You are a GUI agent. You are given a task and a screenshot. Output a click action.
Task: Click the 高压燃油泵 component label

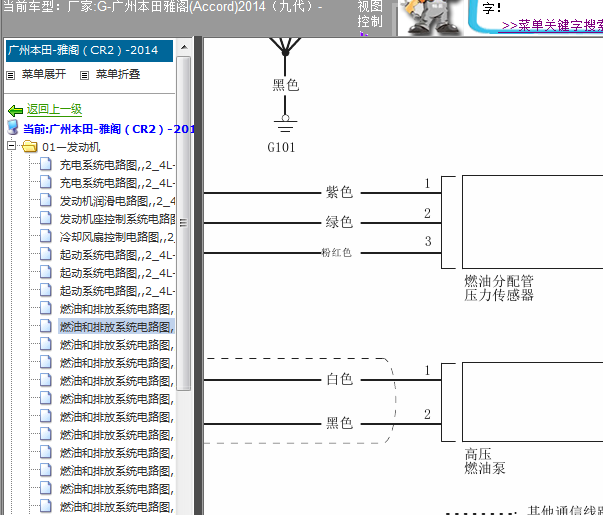(x=485, y=461)
